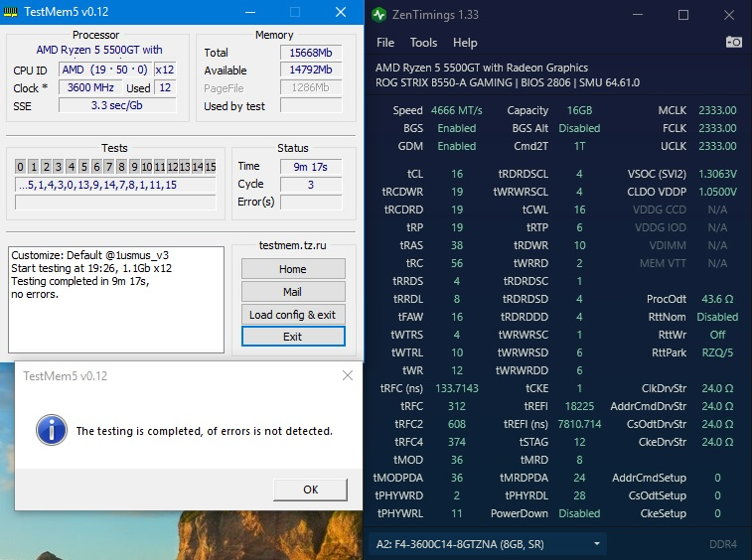Click the PowerDown Disabled value
Screen dimensions: 752x560
579,513
